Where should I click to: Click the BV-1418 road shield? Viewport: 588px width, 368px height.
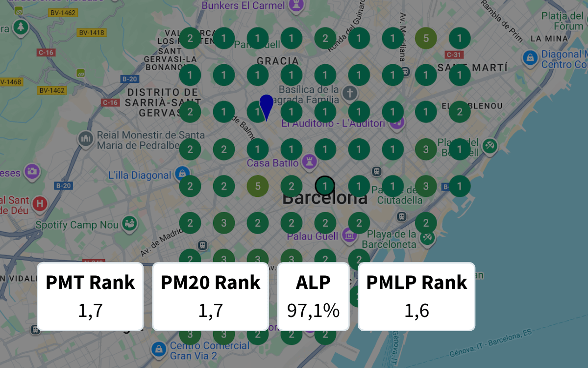coord(92,32)
